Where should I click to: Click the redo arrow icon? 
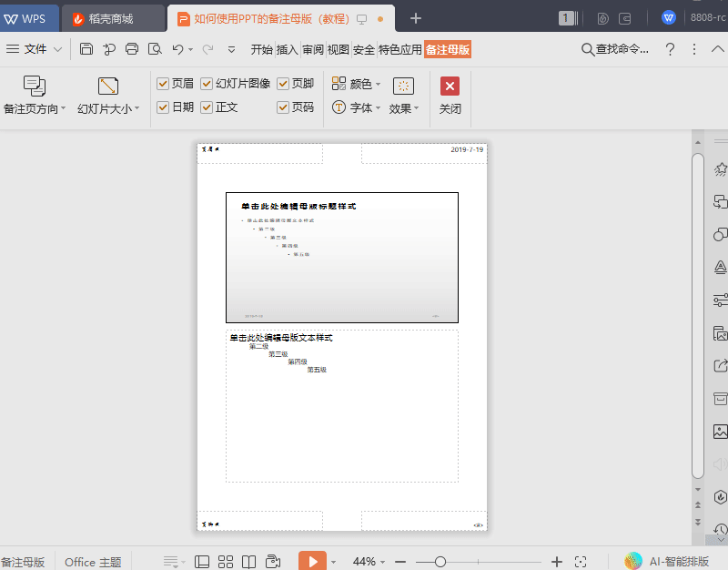[208, 49]
